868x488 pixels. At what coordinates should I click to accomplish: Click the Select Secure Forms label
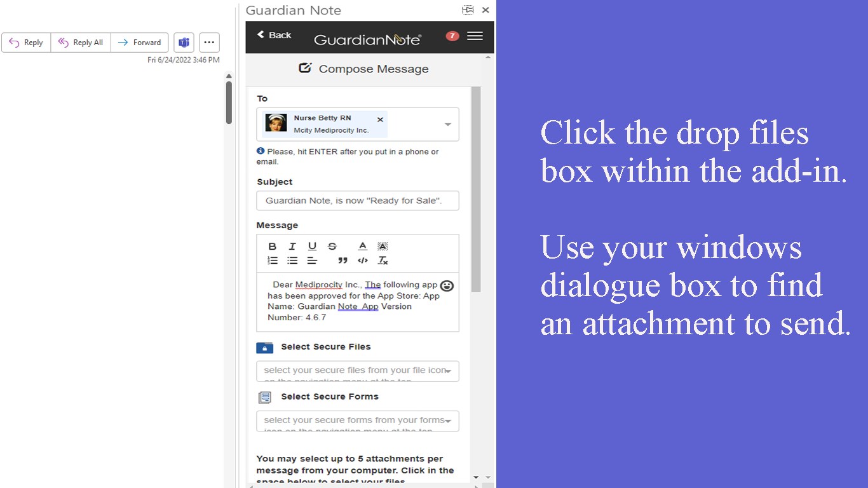330,396
